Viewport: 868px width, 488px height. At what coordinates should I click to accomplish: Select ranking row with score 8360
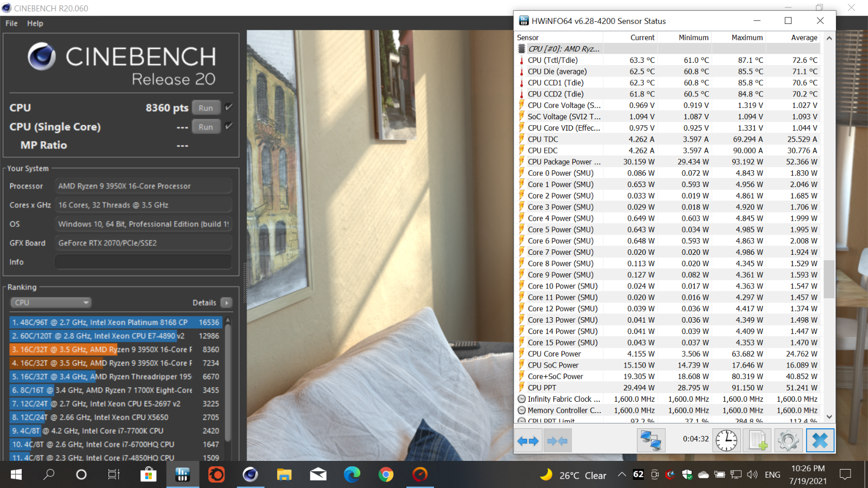(x=116, y=349)
